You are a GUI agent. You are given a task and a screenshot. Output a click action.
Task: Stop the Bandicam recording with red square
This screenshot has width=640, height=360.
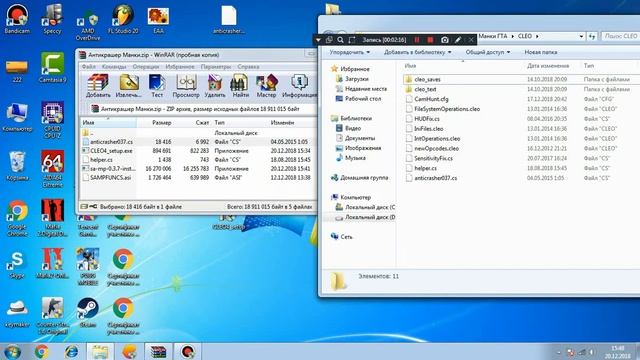tap(430, 40)
